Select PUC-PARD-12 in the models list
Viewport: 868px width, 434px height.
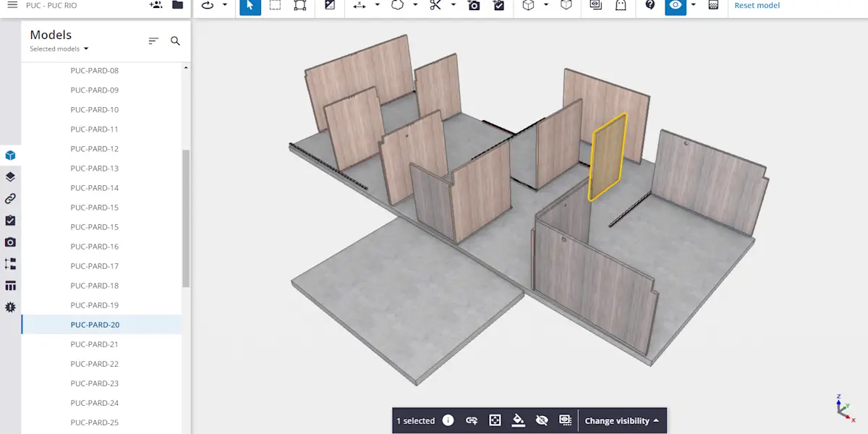tap(95, 149)
